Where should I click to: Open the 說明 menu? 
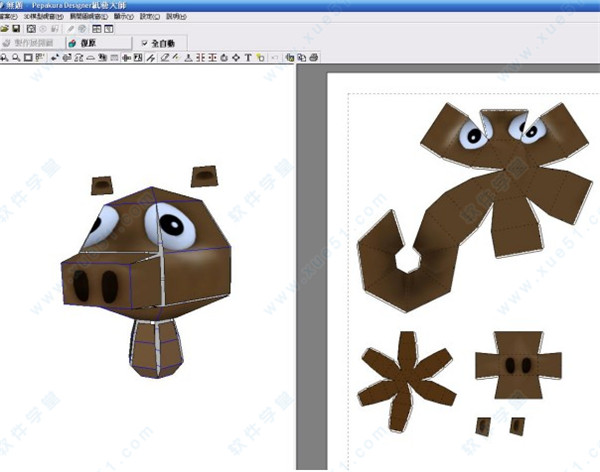point(174,17)
